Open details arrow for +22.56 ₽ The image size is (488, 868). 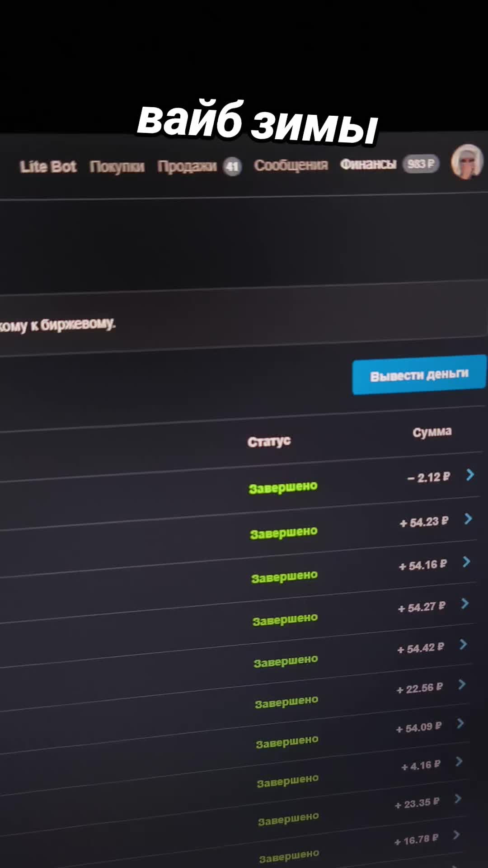[x=461, y=684]
